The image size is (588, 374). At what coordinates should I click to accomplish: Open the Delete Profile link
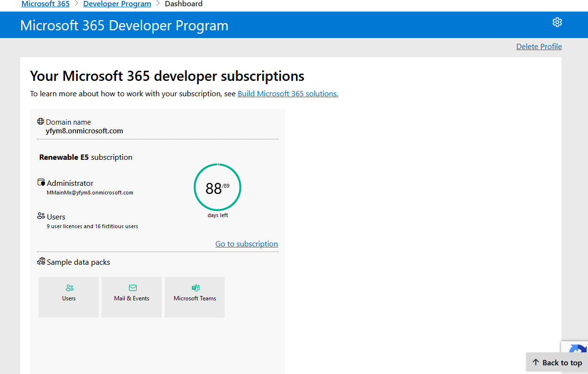[x=539, y=46]
